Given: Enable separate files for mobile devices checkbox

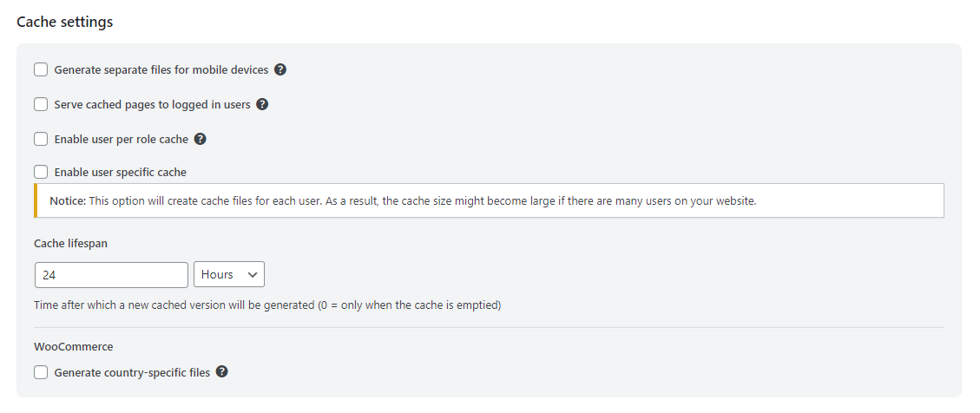Looking at the screenshot, I should click(41, 69).
